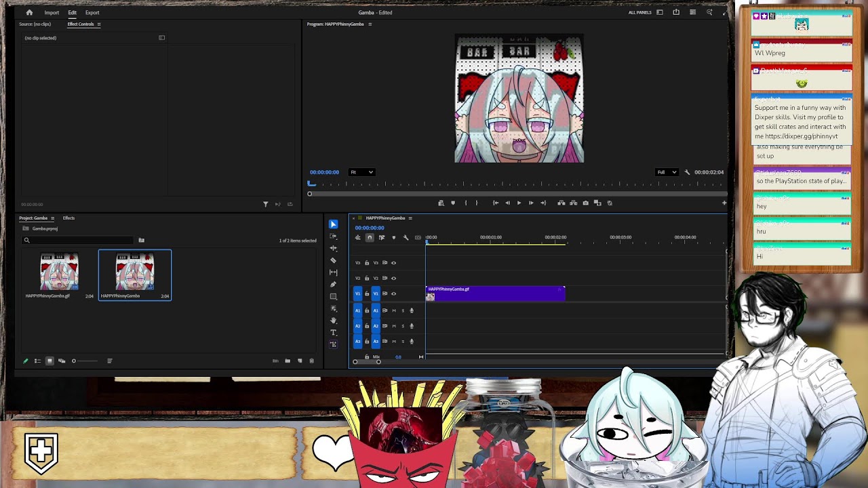The image size is (868, 488).
Task: Create a new bin in Project panel
Action: [x=288, y=361]
